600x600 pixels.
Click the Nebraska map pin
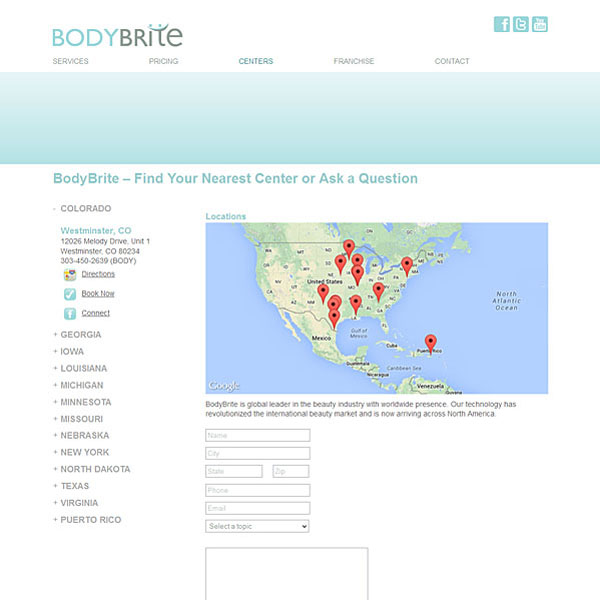coord(341,264)
